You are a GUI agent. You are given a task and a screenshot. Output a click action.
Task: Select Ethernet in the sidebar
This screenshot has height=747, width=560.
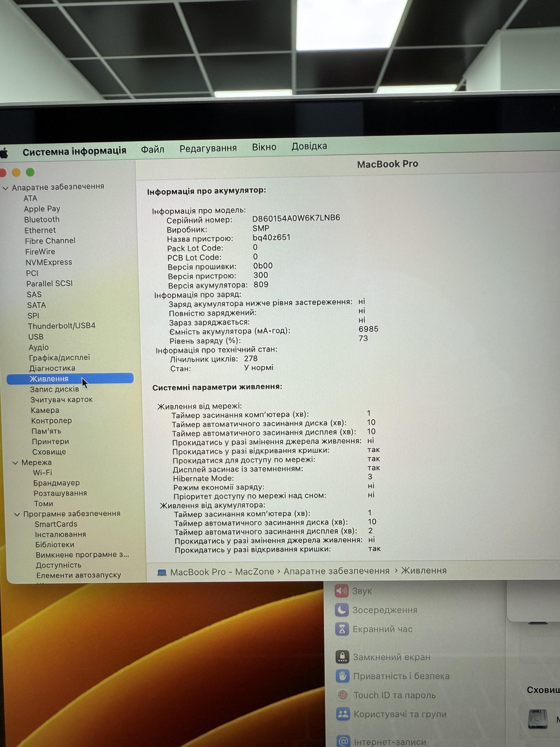pos(40,230)
